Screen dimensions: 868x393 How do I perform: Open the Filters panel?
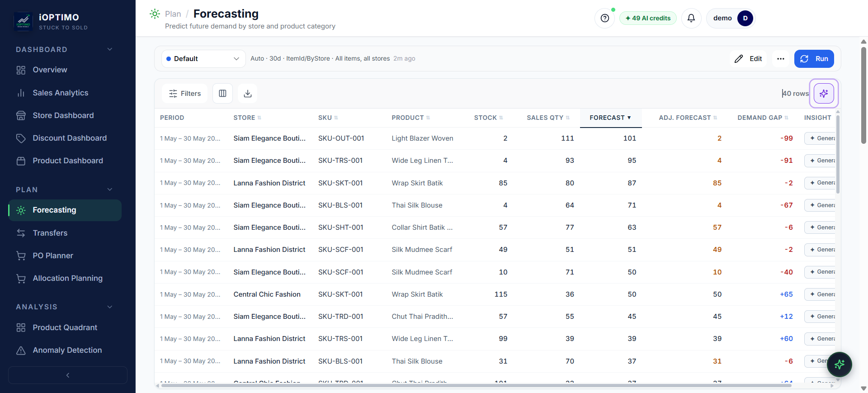coord(184,94)
